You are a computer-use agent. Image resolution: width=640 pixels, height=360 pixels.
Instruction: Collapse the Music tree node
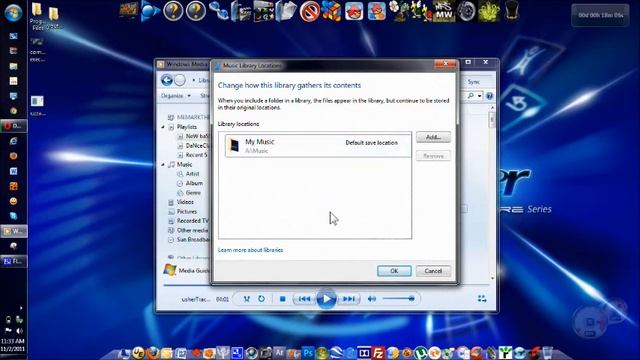pyautogui.click(x=163, y=164)
